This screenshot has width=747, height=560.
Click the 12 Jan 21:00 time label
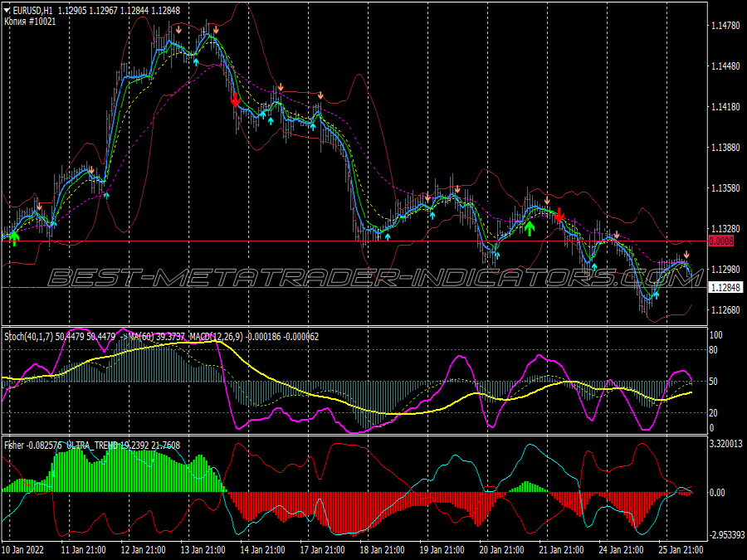(x=143, y=550)
